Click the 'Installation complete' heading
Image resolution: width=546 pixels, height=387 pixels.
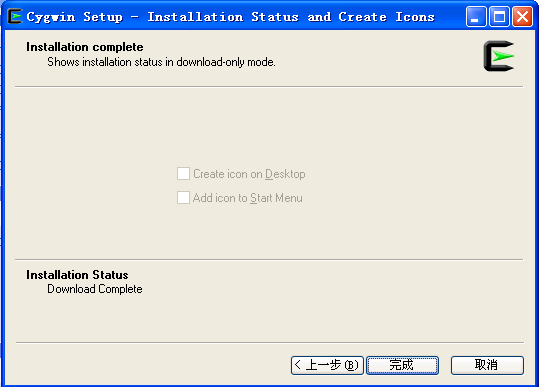click(85, 47)
